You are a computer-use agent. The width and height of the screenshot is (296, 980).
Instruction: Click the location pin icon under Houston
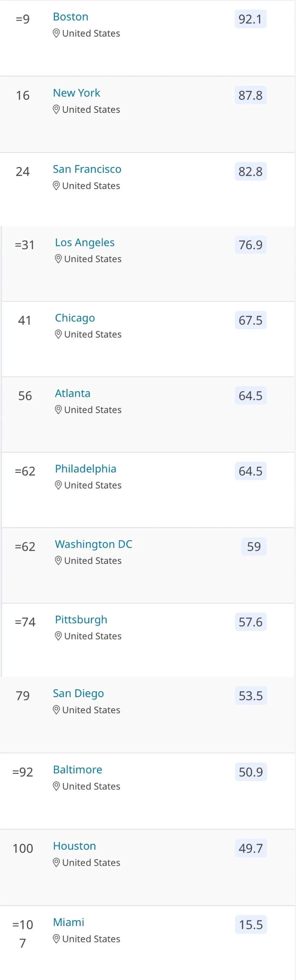pos(56,863)
